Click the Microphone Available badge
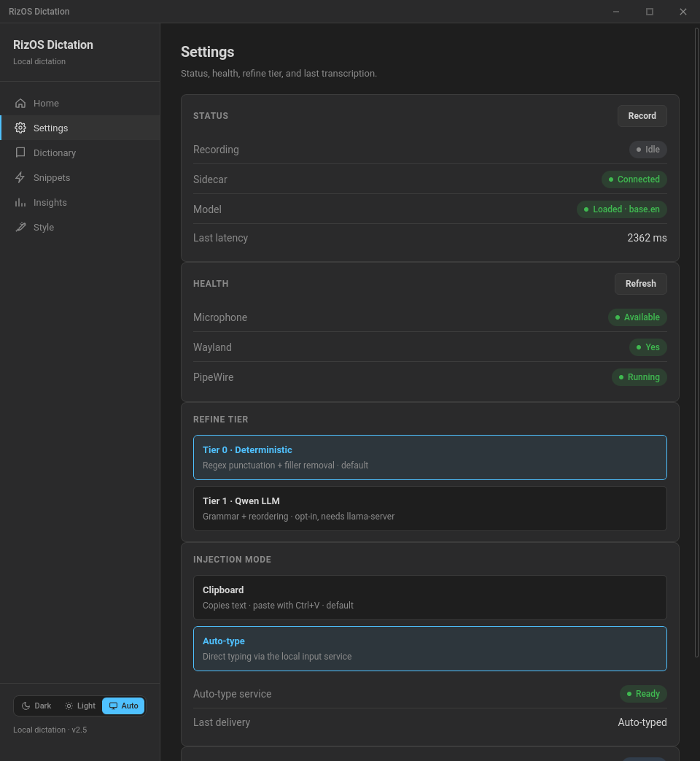The height and width of the screenshot is (761, 700). (637, 317)
